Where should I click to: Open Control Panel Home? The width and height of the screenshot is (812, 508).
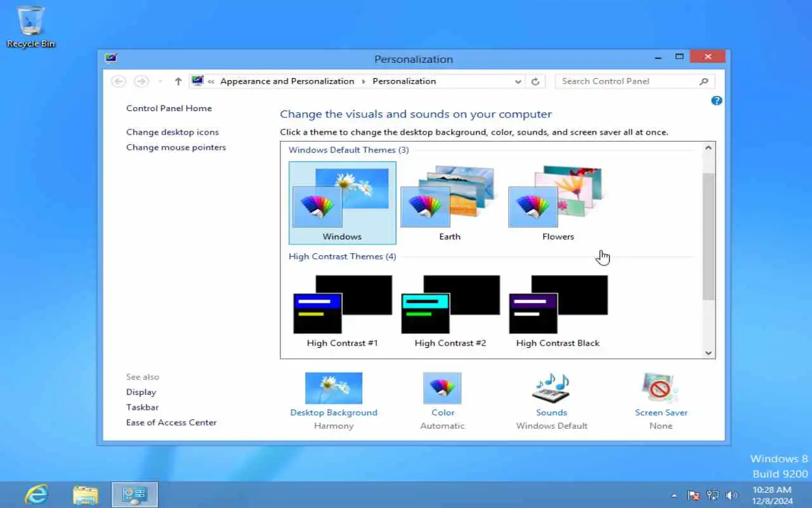(169, 108)
